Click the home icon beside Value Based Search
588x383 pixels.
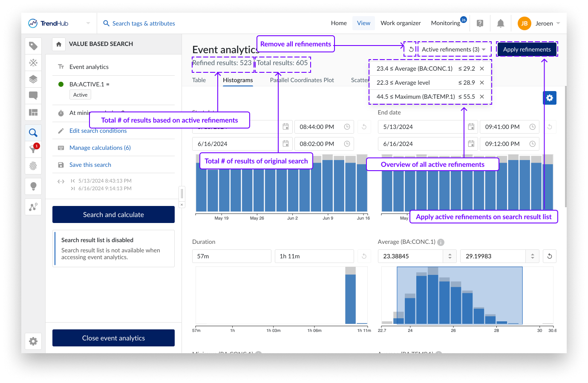coord(59,44)
